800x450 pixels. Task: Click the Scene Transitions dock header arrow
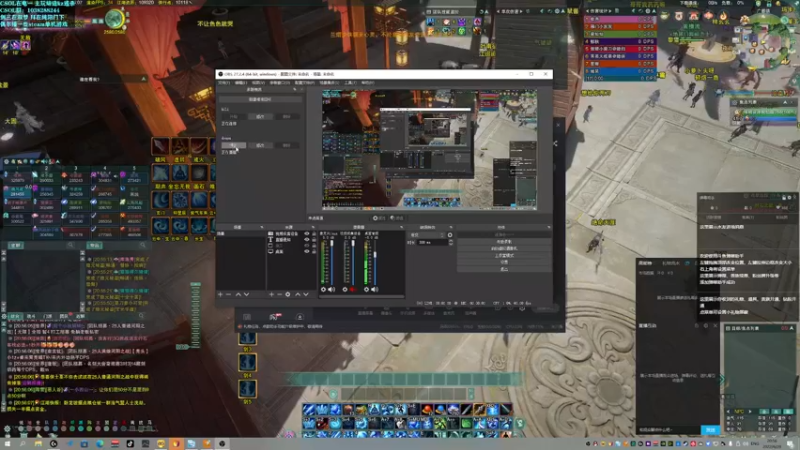pos(451,227)
